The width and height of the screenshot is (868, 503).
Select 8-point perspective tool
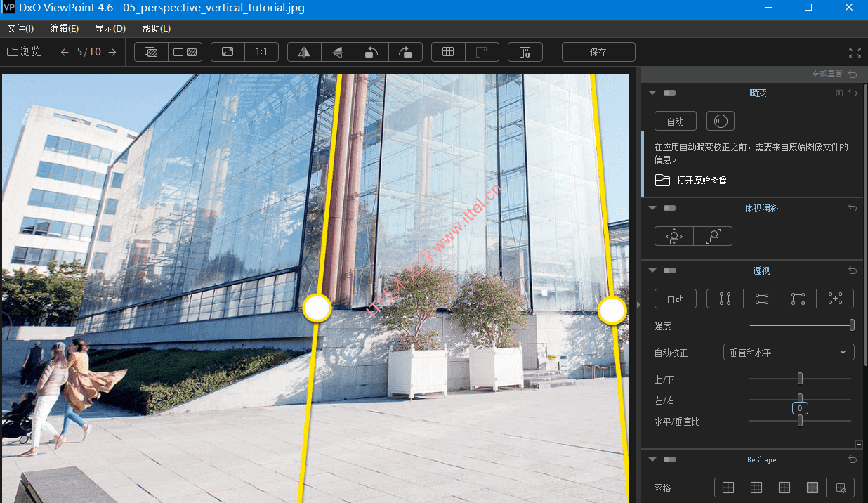pos(835,299)
